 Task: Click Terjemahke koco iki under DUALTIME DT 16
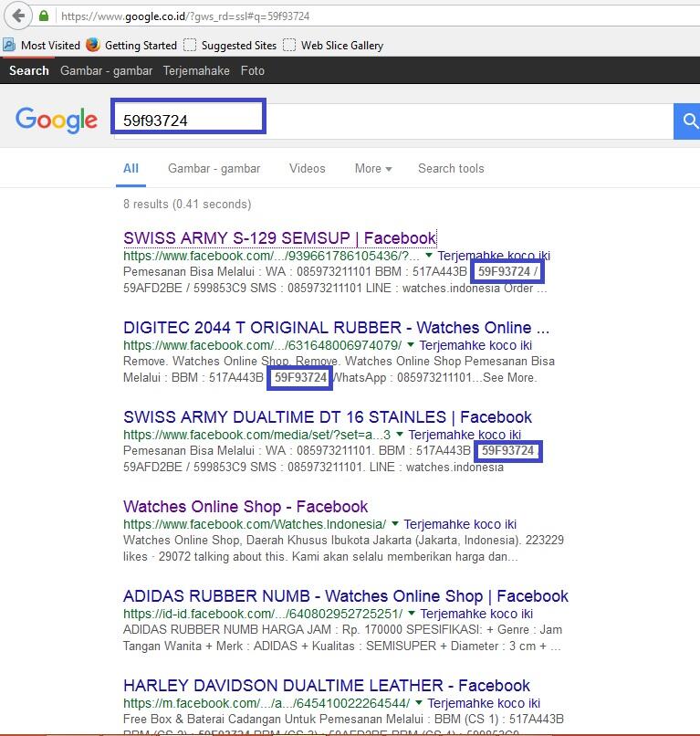(465, 436)
